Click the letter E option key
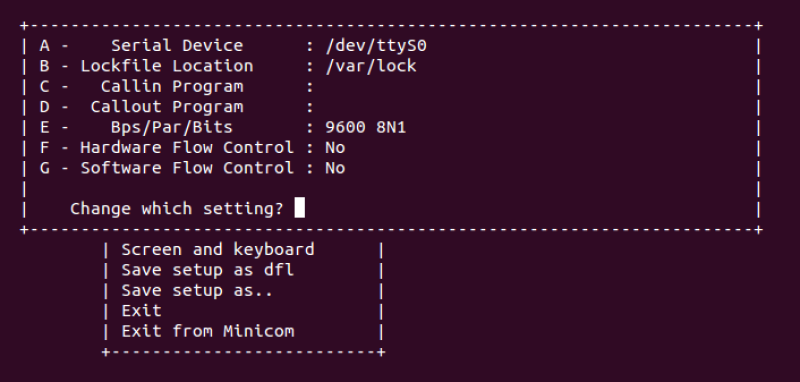This screenshot has width=800, height=382. pos(44,128)
